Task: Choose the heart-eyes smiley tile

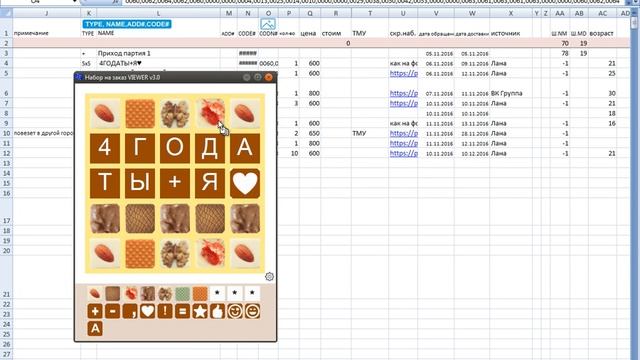Action: (x=235, y=311)
